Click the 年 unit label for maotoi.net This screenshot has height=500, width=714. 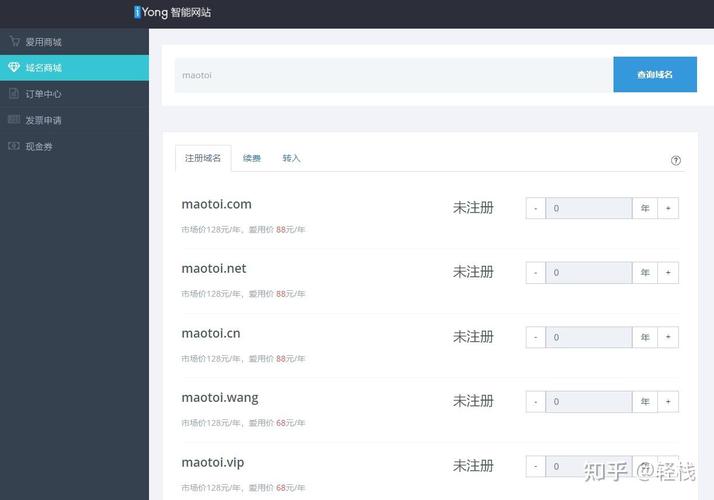(x=645, y=273)
